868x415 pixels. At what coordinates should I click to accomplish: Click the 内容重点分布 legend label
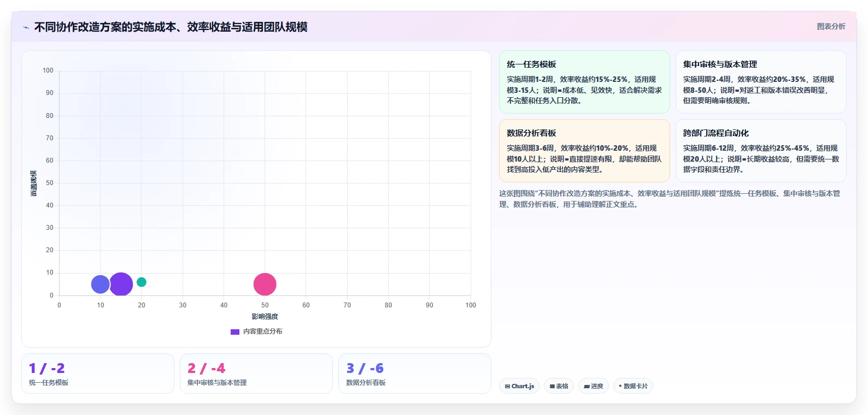tap(263, 331)
